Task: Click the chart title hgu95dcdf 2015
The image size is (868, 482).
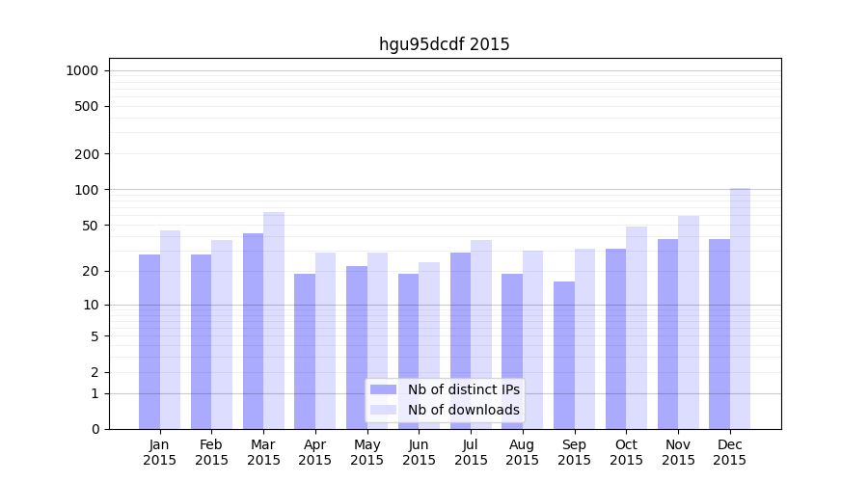Action: pyautogui.click(x=444, y=44)
